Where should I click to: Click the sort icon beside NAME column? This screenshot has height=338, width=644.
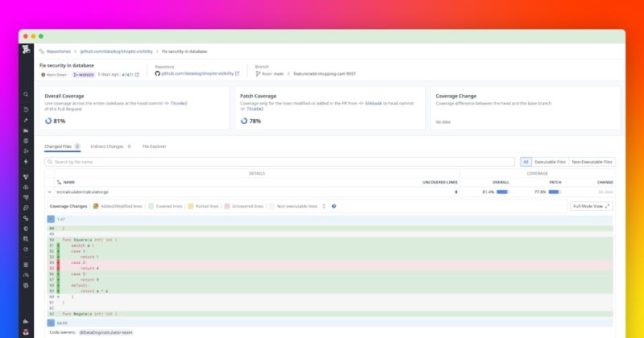coord(59,183)
